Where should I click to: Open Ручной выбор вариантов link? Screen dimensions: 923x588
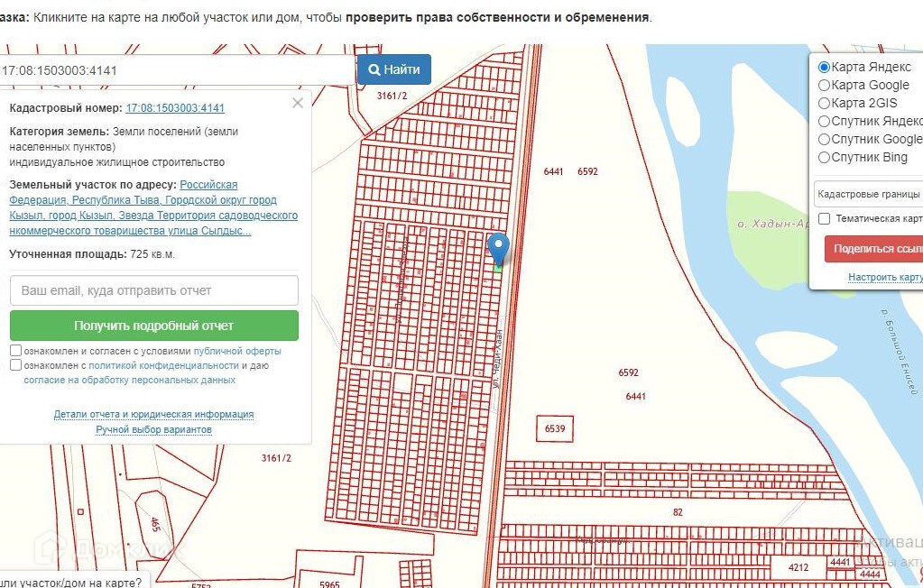(153, 429)
